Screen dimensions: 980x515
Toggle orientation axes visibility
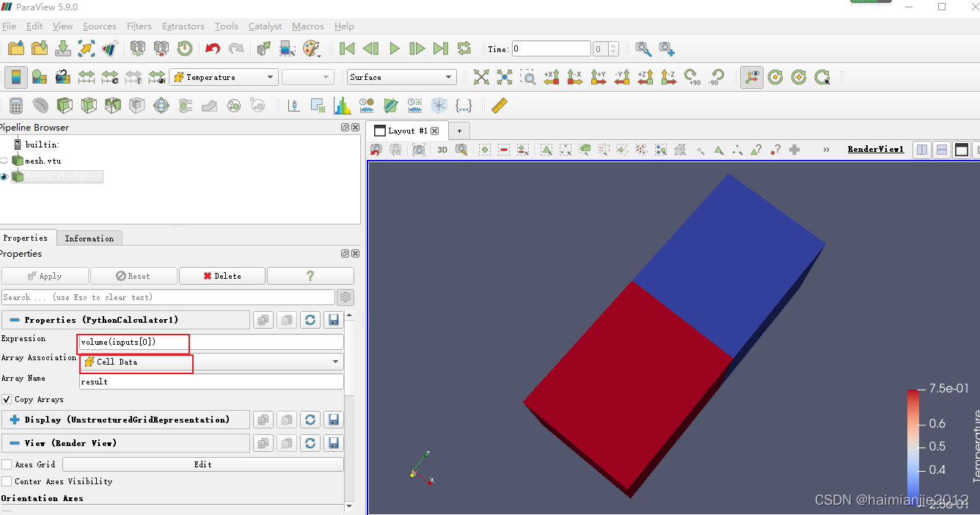pos(751,77)
